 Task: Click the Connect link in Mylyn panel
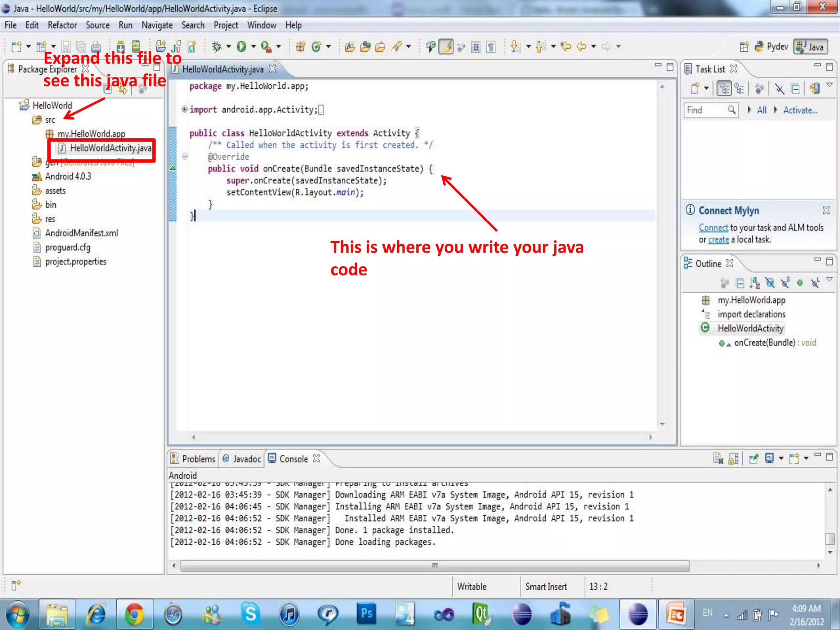(713, 227)
